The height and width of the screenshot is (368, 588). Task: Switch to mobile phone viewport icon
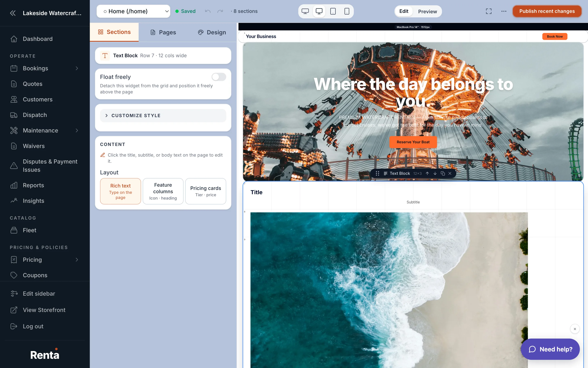[347, 11]
